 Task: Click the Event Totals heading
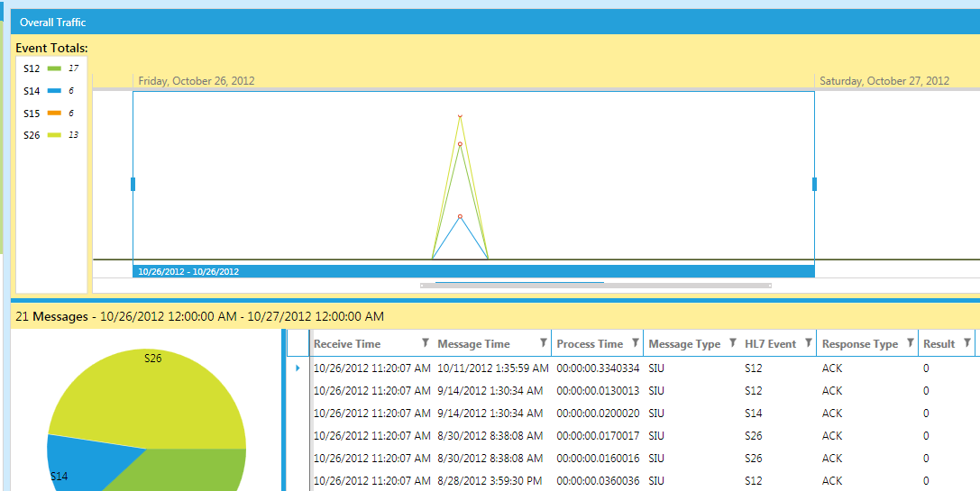[52, 48]
